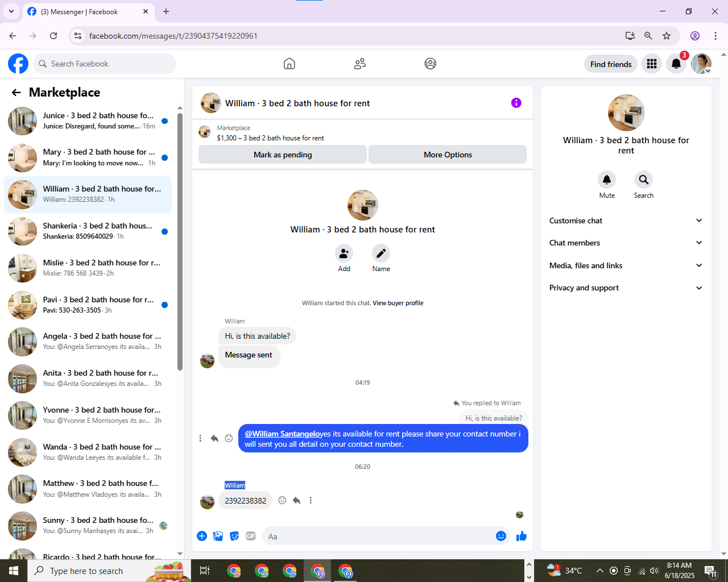The height and width of the screenshot is (582, 728).
Task: Attach a photo file in composer
Action: [x=218, y=536]
